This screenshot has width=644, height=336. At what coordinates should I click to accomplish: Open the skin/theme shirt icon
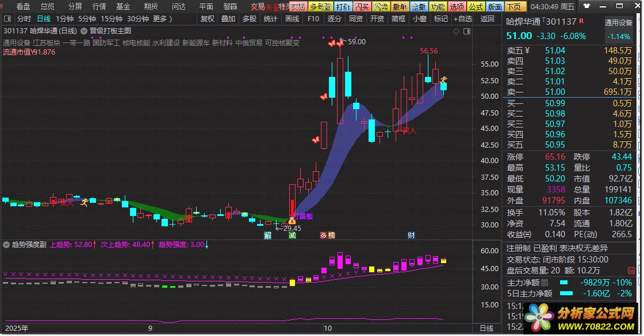(586, 6)
